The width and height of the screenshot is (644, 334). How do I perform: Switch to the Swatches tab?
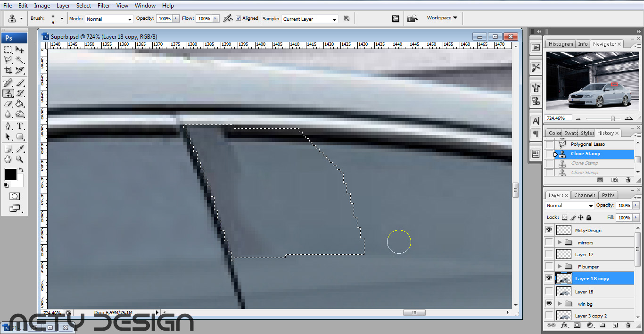[570, 133]
